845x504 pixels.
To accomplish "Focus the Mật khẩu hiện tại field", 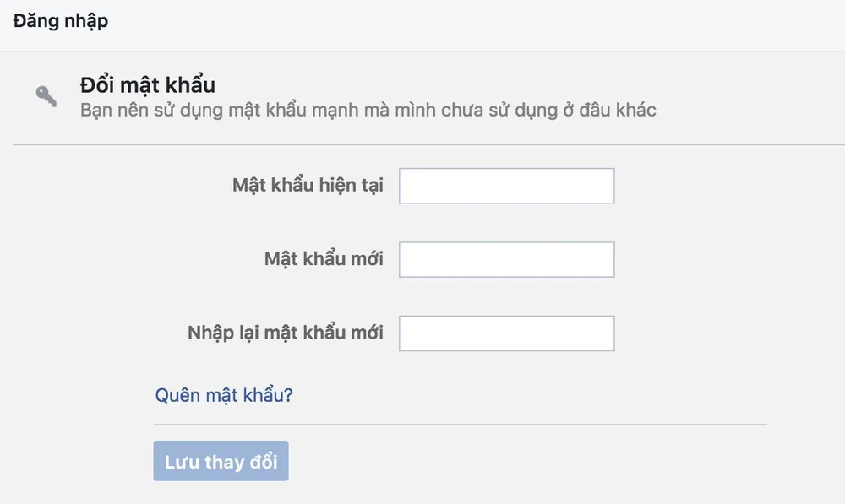I will 506,186.
